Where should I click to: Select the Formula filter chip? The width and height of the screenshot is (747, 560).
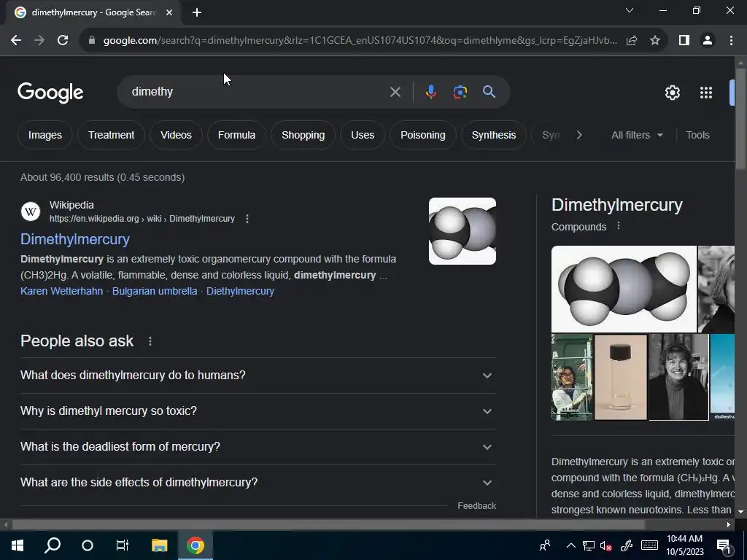236,135
